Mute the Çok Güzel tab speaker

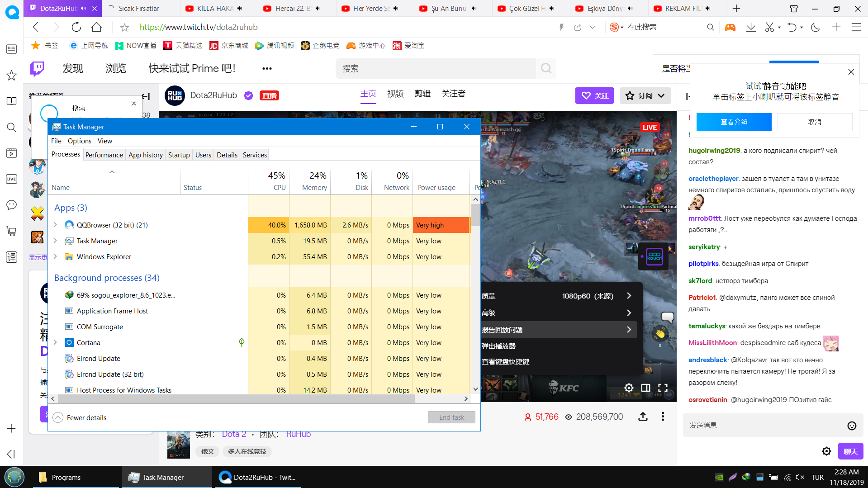[x=551, y=9]
